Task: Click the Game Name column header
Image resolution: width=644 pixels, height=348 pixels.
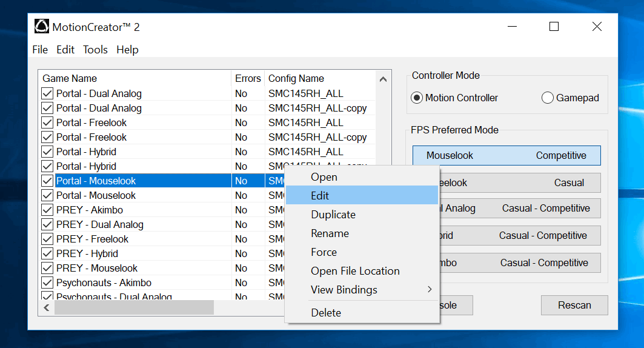Action: pyautogui.click(x=134, y=78)
